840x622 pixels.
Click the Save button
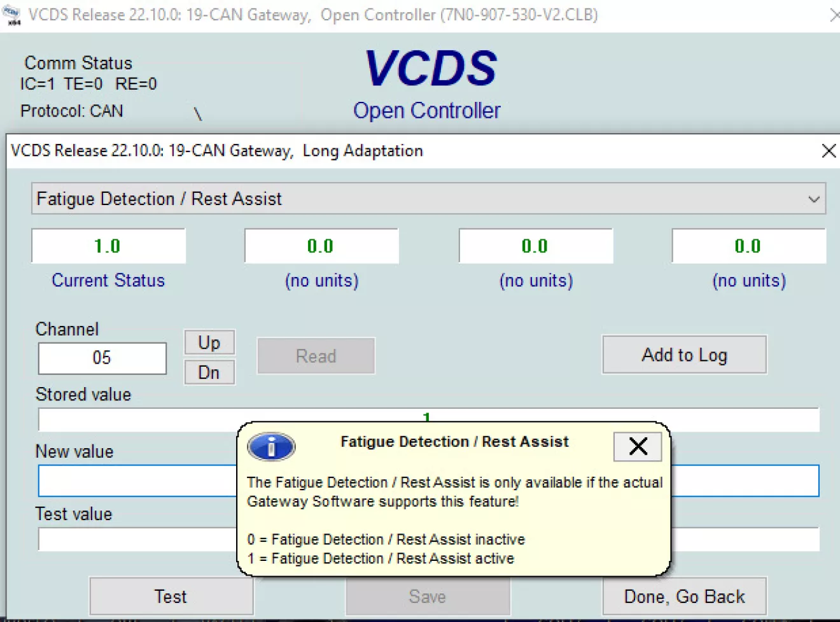pos(427,597)
